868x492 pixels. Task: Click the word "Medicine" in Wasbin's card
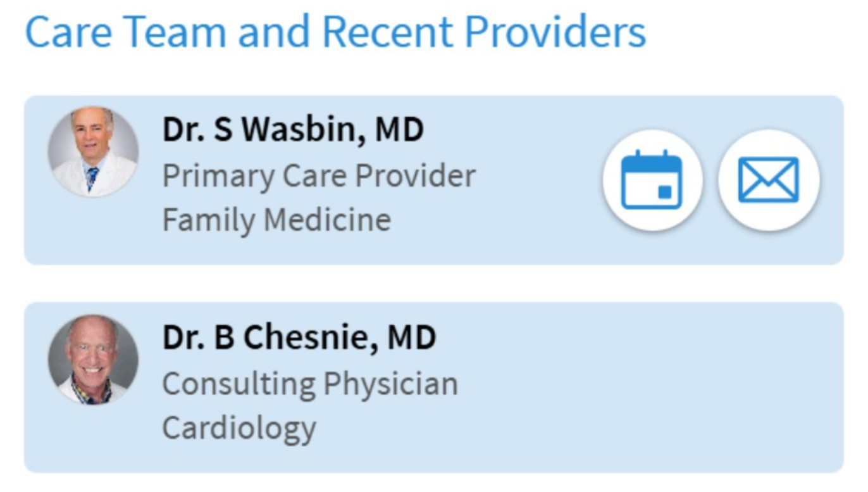tap(327, 220)
